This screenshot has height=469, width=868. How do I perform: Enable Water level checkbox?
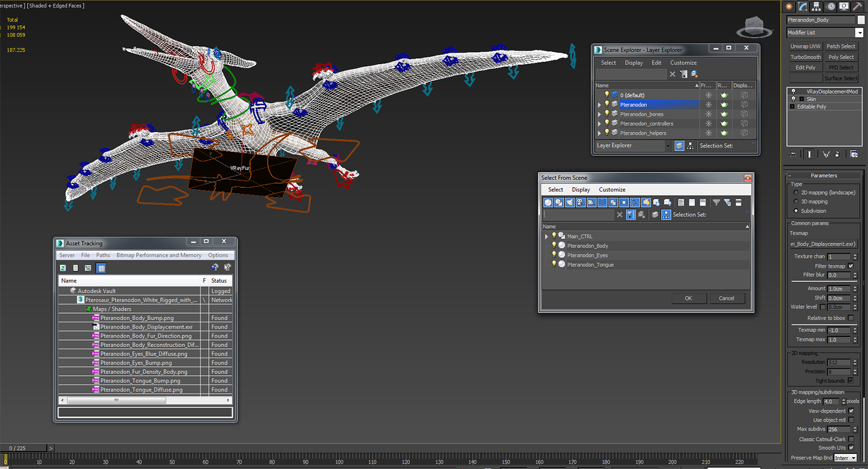pyautogui.click(x=822, y=307)
